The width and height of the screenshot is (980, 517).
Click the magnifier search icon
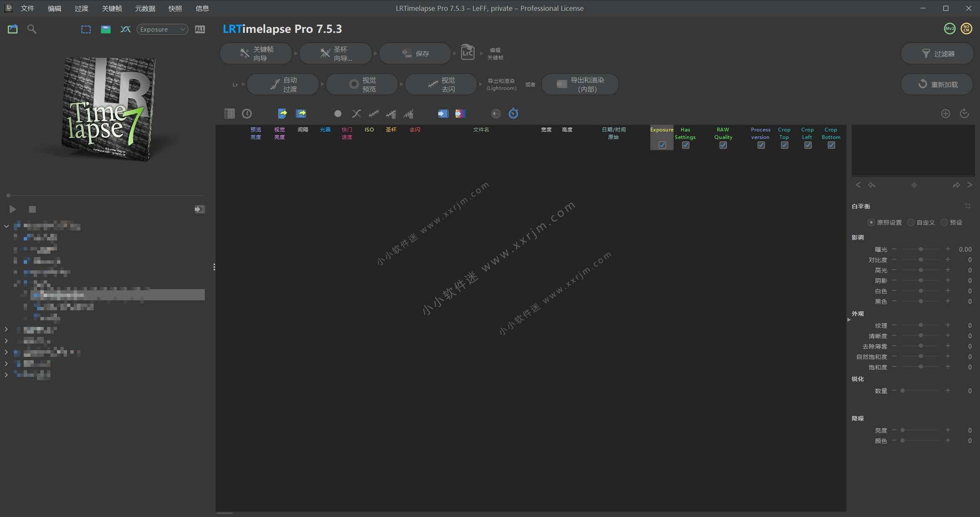(32, 29)
